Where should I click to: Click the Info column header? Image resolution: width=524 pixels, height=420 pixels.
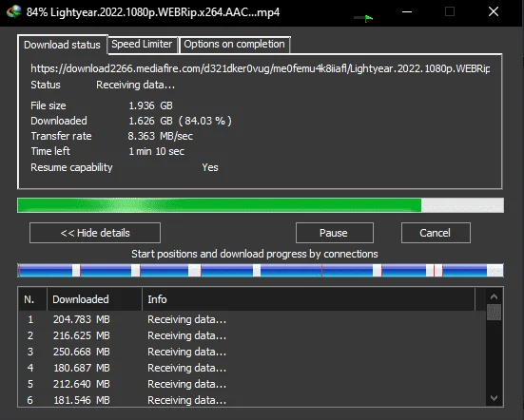pos(308,299)
